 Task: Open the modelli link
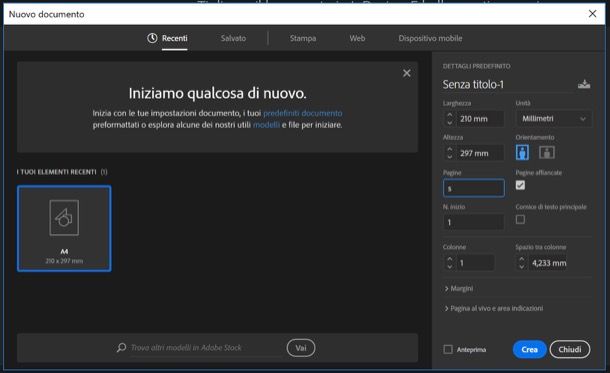click(266, 125)
